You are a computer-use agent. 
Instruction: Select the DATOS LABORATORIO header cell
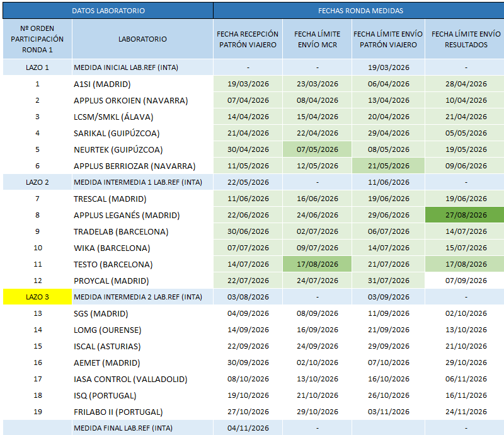tap(108, 11)
